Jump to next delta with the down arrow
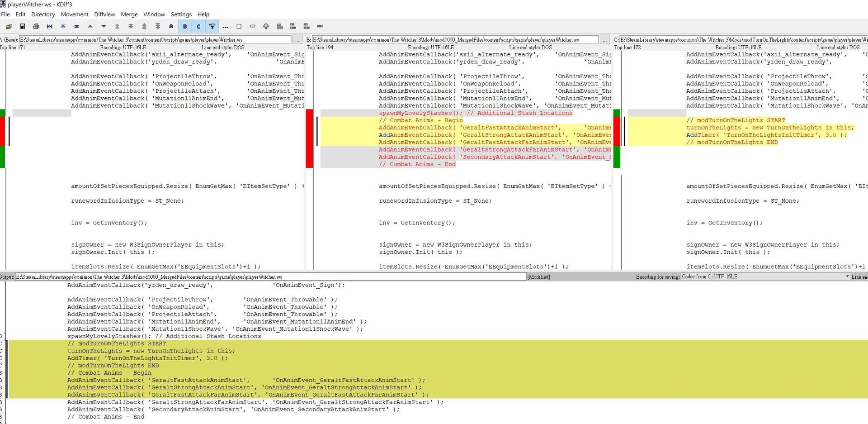 pos(104,26)
